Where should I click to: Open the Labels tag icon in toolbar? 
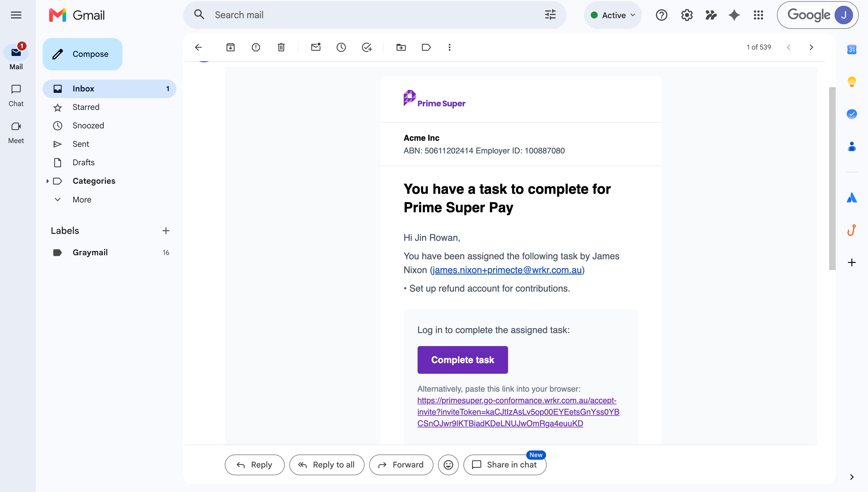tap(426, 47)
